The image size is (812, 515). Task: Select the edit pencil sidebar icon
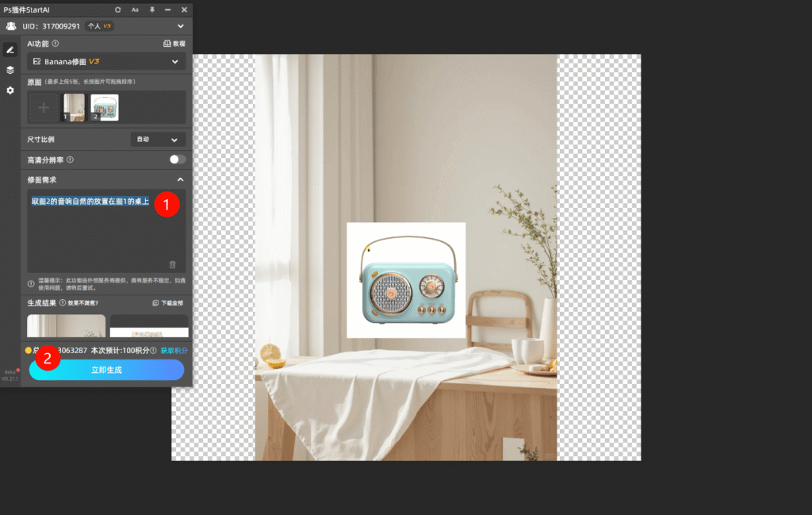point(10,49)
